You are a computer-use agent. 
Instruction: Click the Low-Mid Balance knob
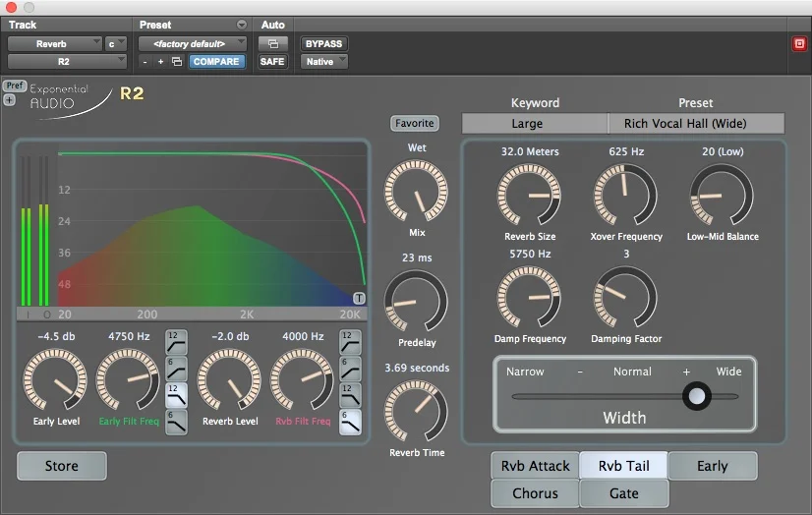722,196
